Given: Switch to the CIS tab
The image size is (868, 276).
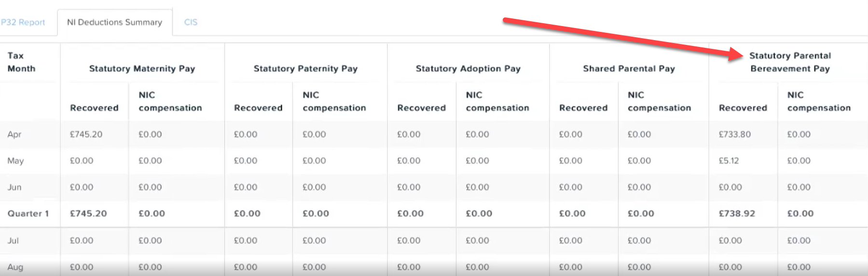Looking at the screenshot, I should pyautogui.click(x=191, y=22).
